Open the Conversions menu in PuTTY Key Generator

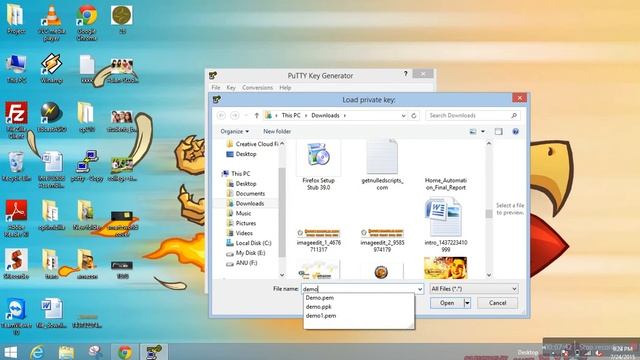257,88
